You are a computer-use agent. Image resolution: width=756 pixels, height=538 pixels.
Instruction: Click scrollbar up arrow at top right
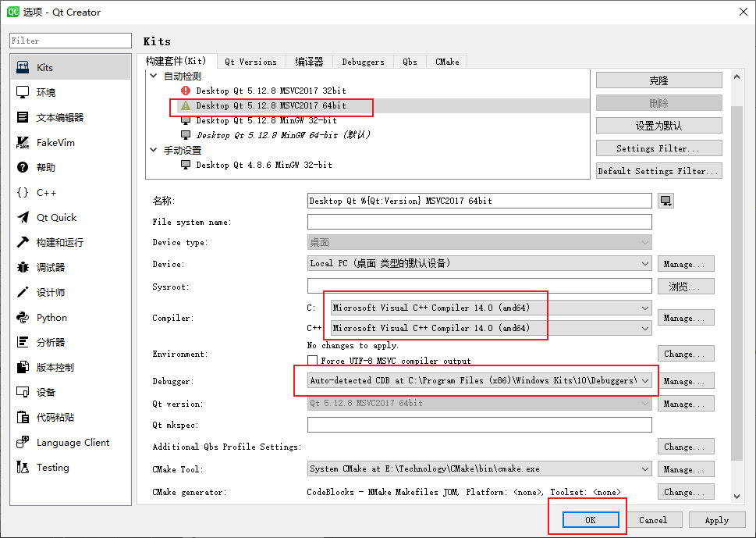[736, 77]
